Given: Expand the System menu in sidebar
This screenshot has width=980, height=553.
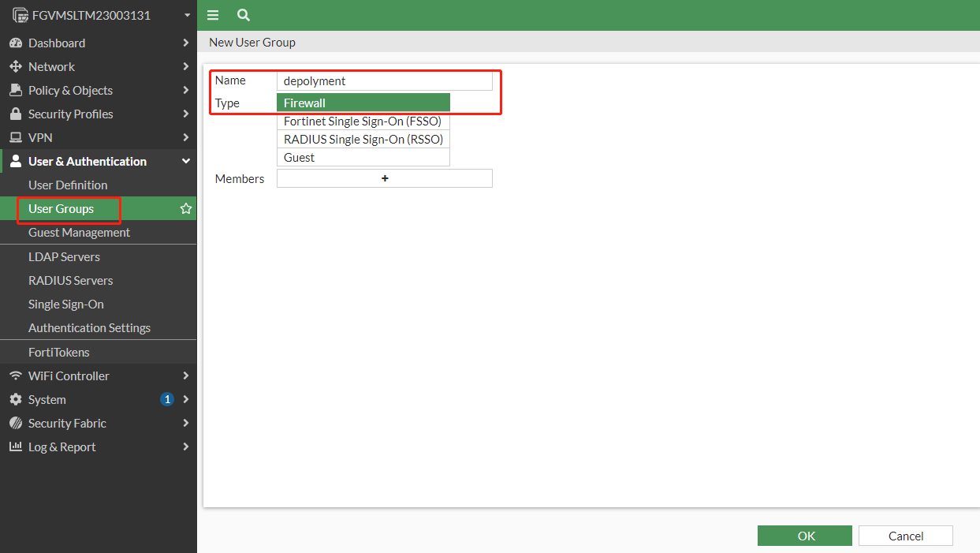Looking at the screenshot, I should [x=47, y=399].
